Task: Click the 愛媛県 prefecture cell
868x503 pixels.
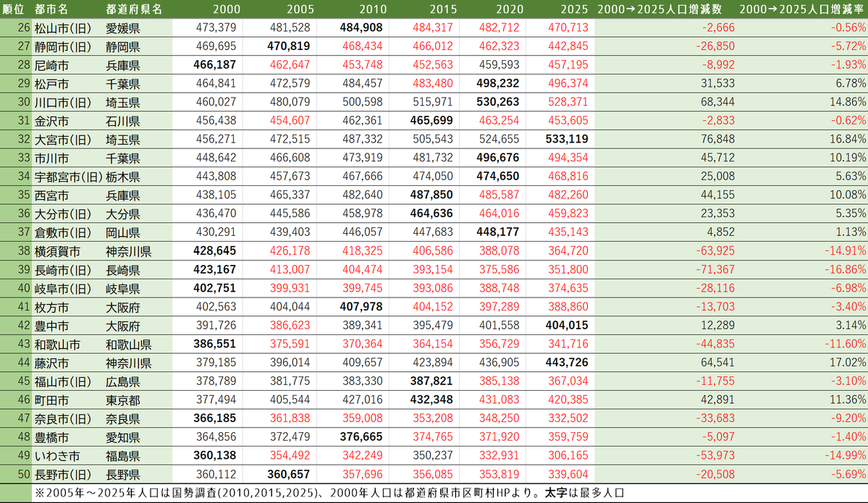Action: 122,28
